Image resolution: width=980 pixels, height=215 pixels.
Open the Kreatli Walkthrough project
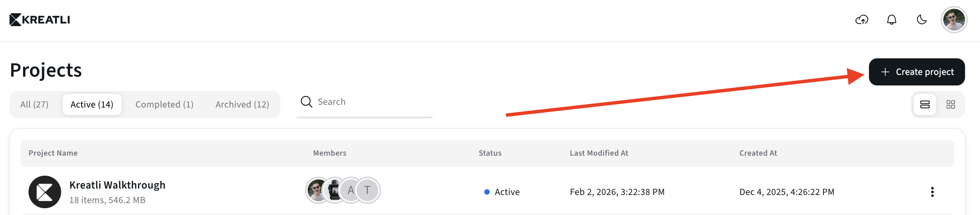[x=117, y=185]
